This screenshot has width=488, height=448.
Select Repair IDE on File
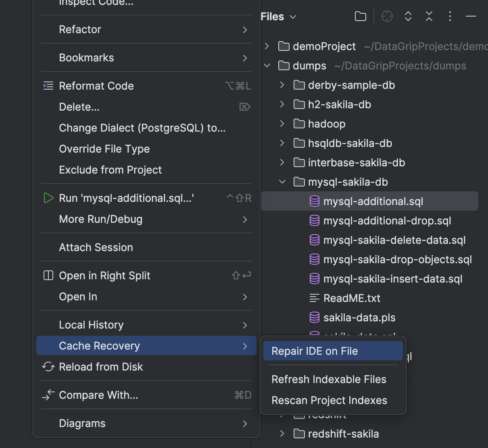tap(332, 351)
